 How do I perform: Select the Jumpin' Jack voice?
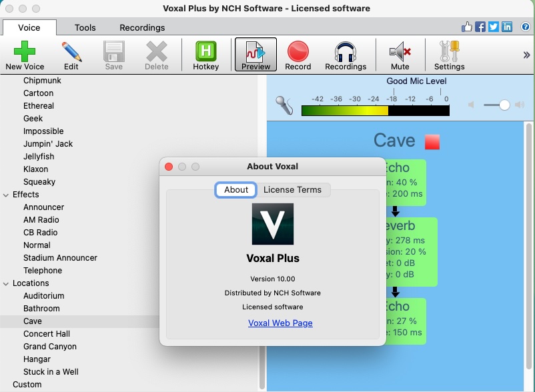(48, 144)
